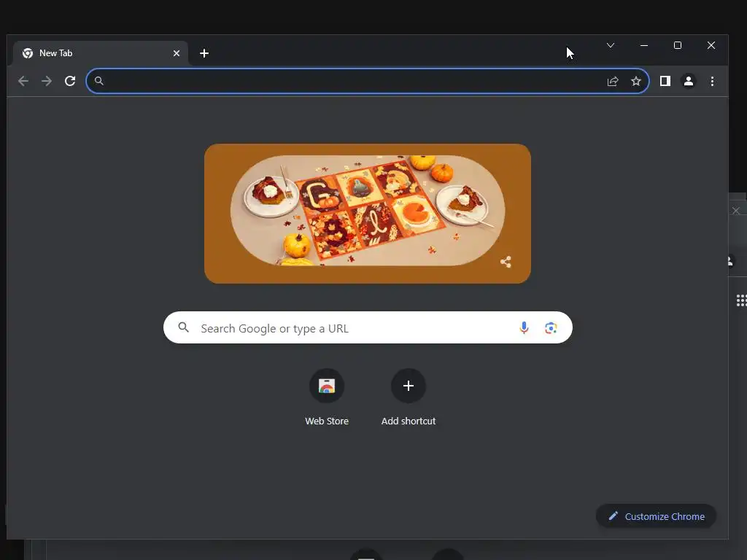
Task: Search by image with Google Lens icon
Action: (x=551, y=327)
